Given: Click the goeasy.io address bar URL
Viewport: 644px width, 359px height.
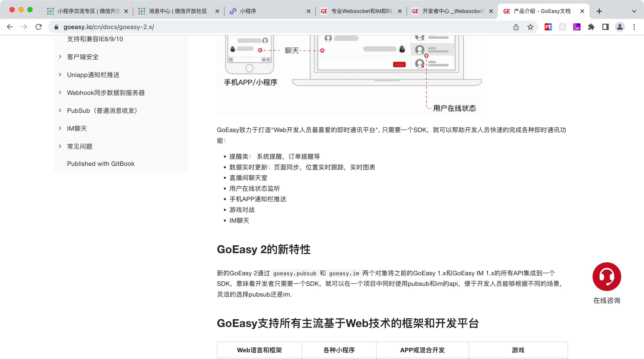Looking at the screenshot, I should (x=108, y=27).
